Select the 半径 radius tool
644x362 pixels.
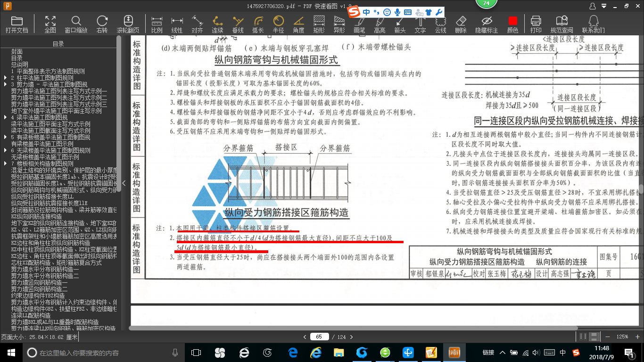pos(278,24)
